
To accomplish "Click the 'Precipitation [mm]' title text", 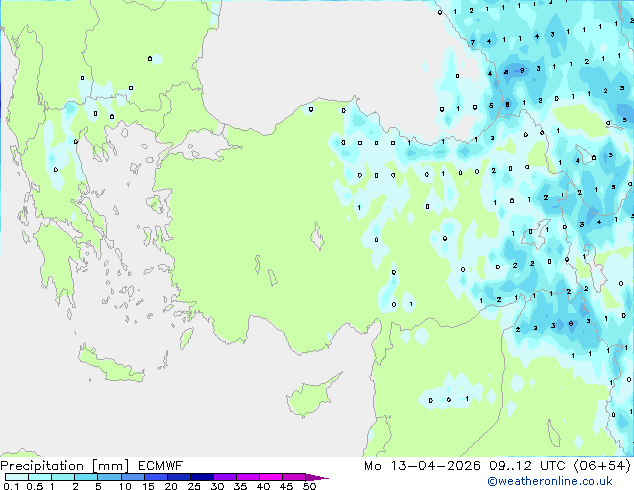I will [65, 466].
